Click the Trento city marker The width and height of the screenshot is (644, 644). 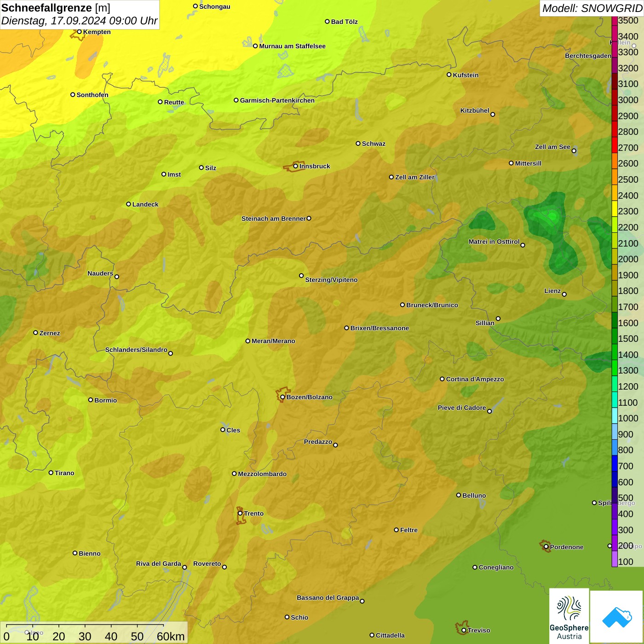coord(240,513)
